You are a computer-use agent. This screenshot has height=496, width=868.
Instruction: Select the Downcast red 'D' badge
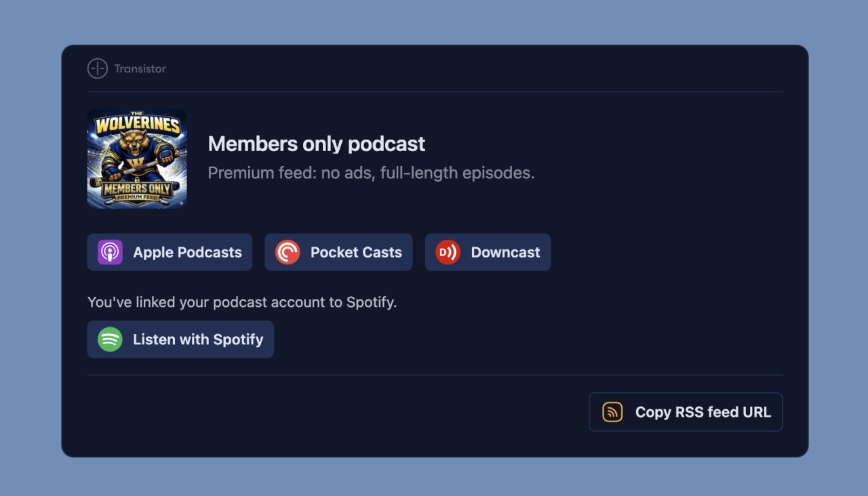pyautogui.click(x=447, y=252)
